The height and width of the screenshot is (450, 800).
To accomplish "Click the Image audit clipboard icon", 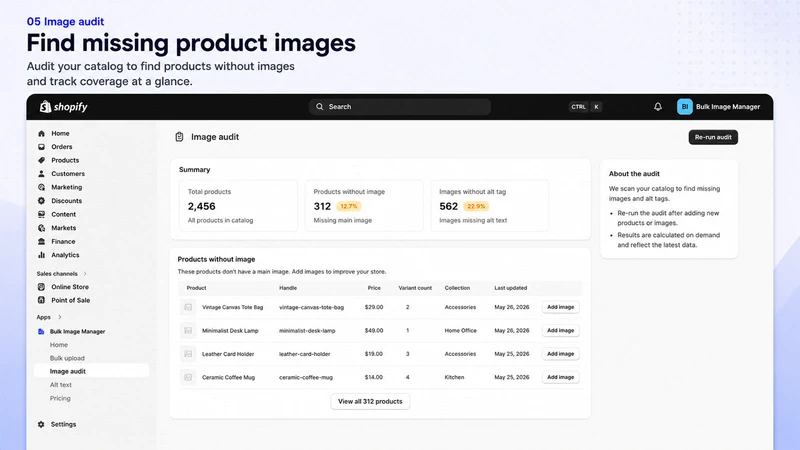I will click(x=179, y=137).
